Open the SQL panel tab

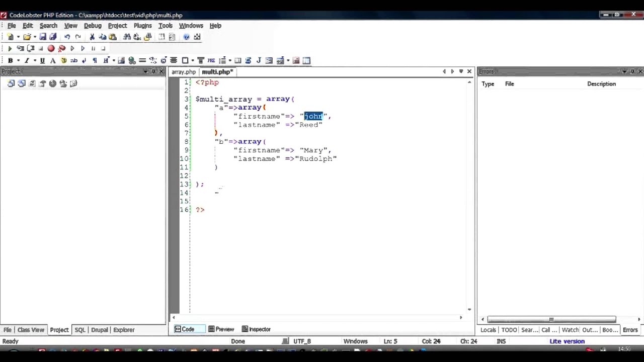point(80,330)
